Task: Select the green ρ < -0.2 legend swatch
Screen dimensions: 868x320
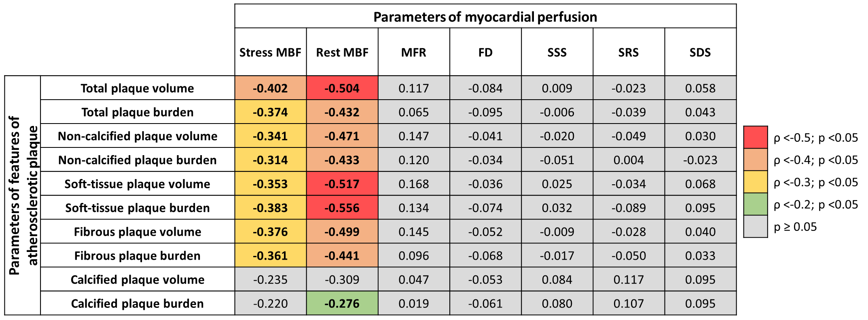Action: (x=755, y=204)
